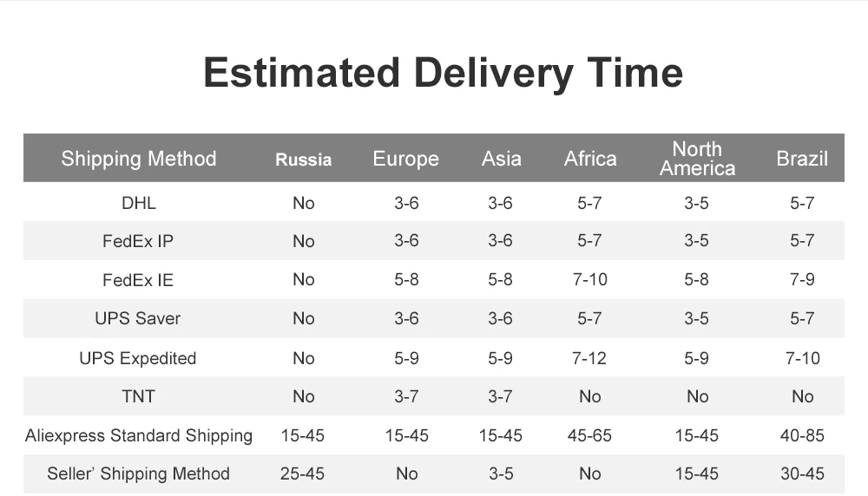Select the UPS Saver row label

click(x=138, y=318)
